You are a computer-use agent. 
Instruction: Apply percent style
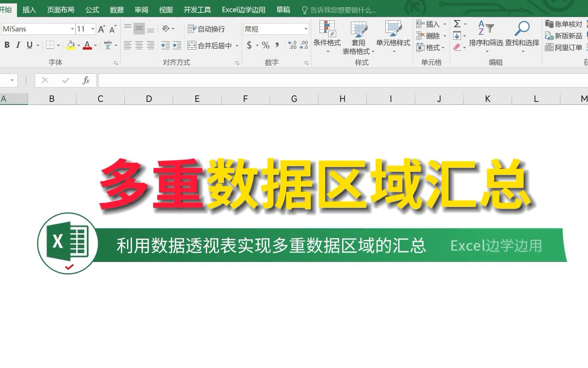click(x=266, y=45)
